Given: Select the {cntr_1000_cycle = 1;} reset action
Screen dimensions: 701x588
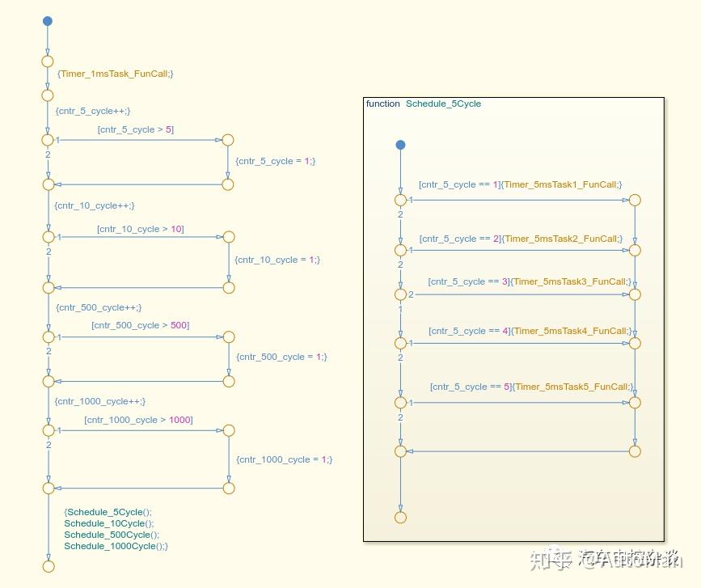Looking at the screenshot, I should pos(285,459).
